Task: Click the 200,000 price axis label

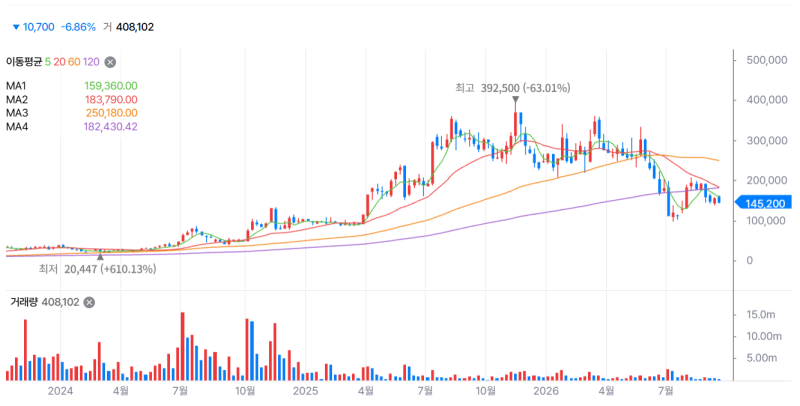Action: coord(767,180)
